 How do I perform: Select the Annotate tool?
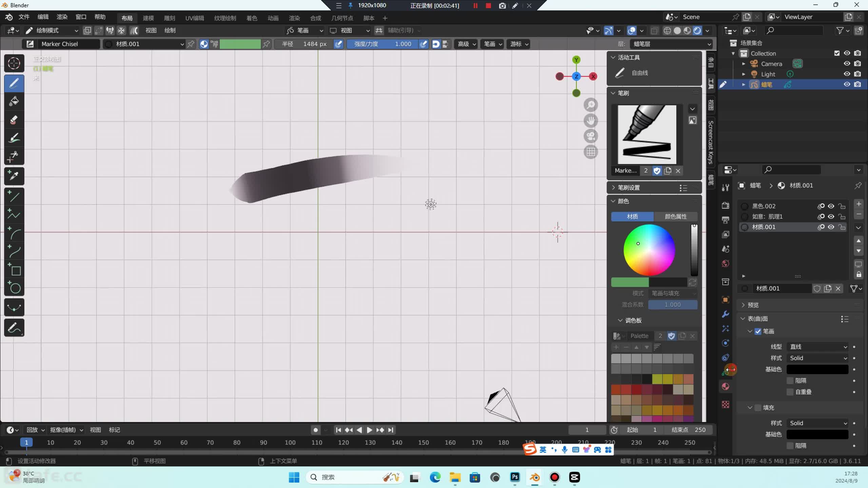coord(14,328)
